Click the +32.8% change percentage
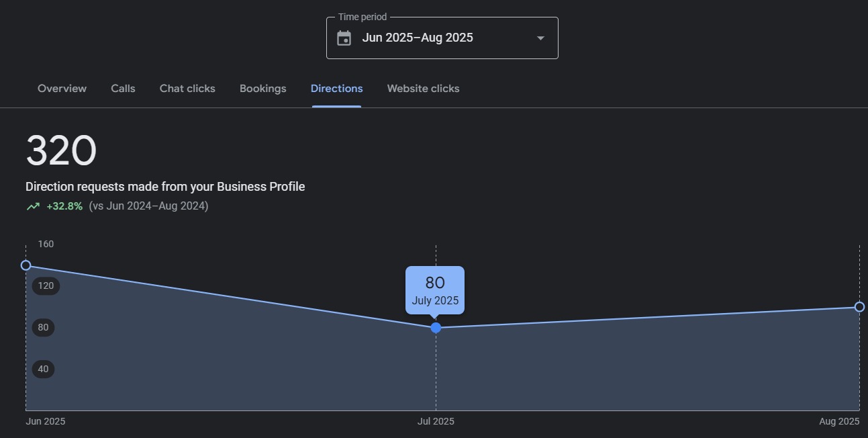The image size is (868, 438). pyautogui.click(x=64, y=206)
